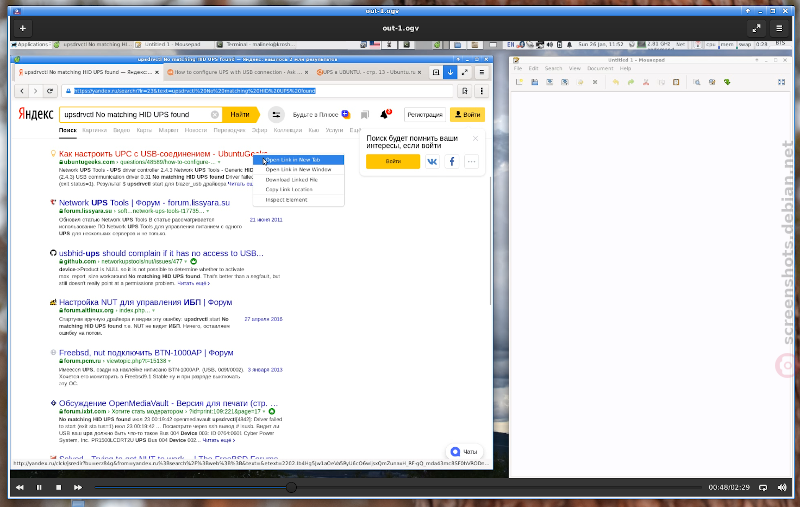This screenshot has height=507, width=800.
Task: Open the player volume control
Action: (x=782, y=488)
